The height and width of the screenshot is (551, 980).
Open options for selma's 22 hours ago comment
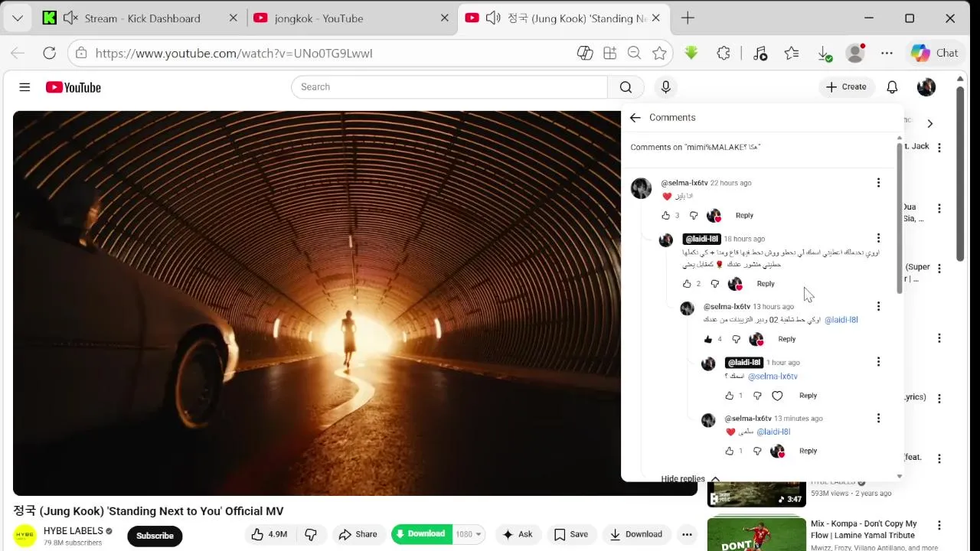pos(878,183)
